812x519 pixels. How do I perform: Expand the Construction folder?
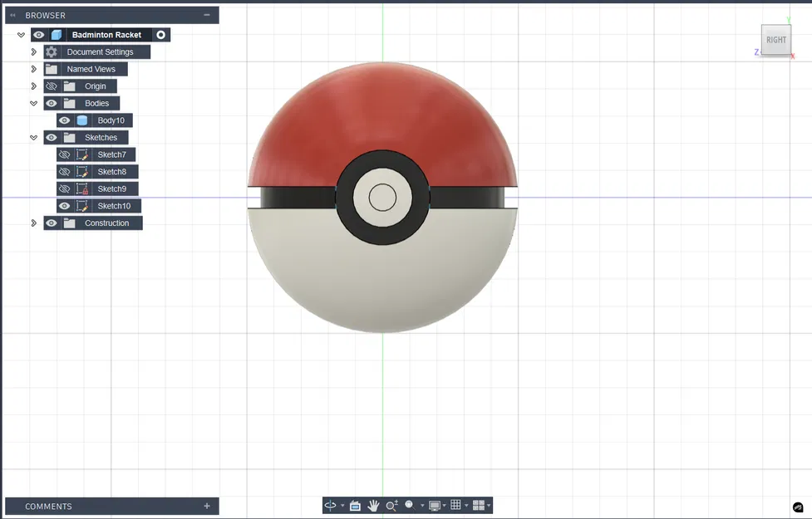(x=32, y=223)
